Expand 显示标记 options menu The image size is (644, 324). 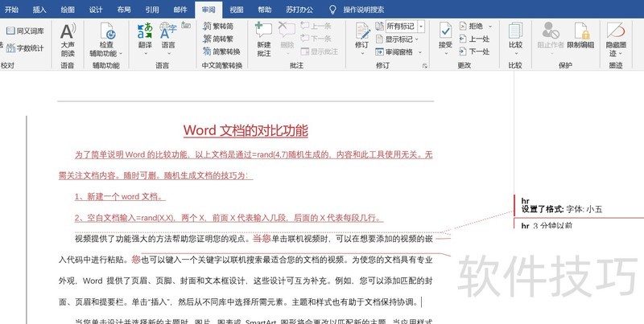click(397, 39)
